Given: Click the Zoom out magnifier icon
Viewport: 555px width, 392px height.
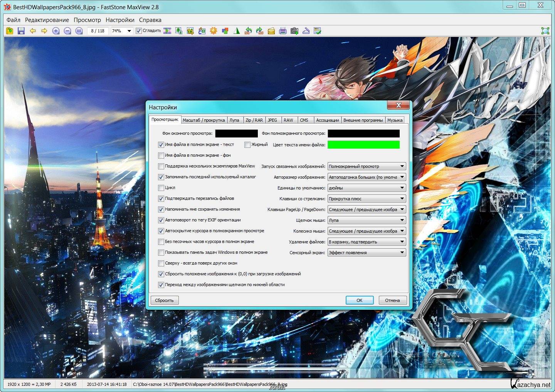Looking at the screenshot, I should (x=67, y=31).
